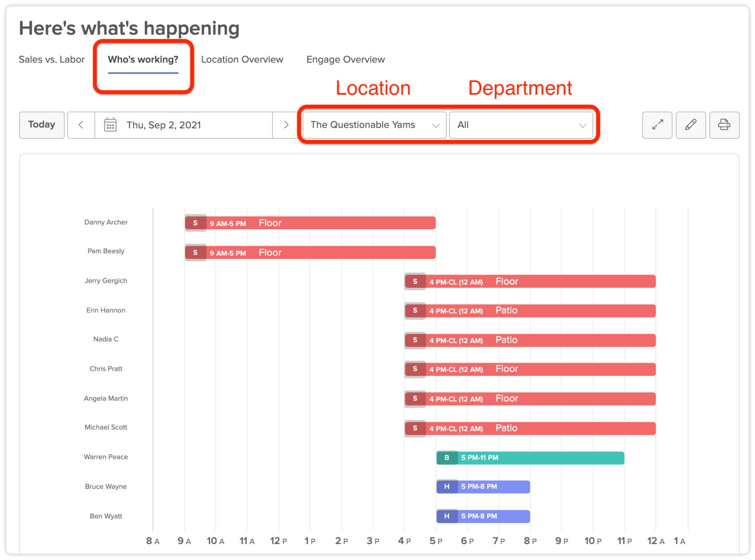Click the S badge on Erin Hannon's shift
The width and height of the screenshot is (755, 560).
click(x=415, y=311)
